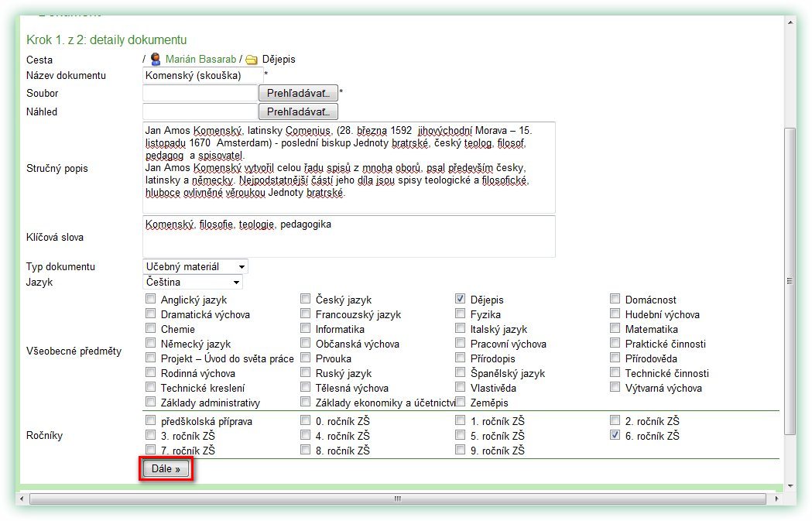Select the Rodinná výchova checkbox
This screenshot has height=521, width=812.
pyautogui.click(x=150, y=372)
